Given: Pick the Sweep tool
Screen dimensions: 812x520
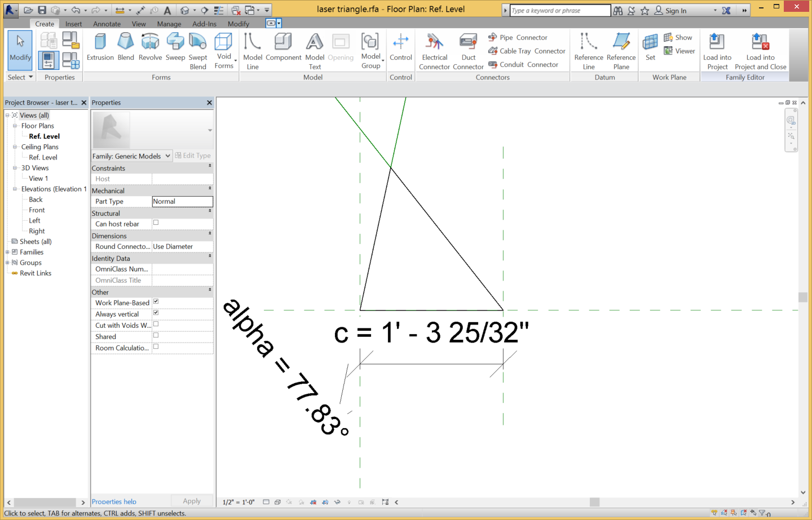Looking at the screenshot, I should [x=175, y=47].
